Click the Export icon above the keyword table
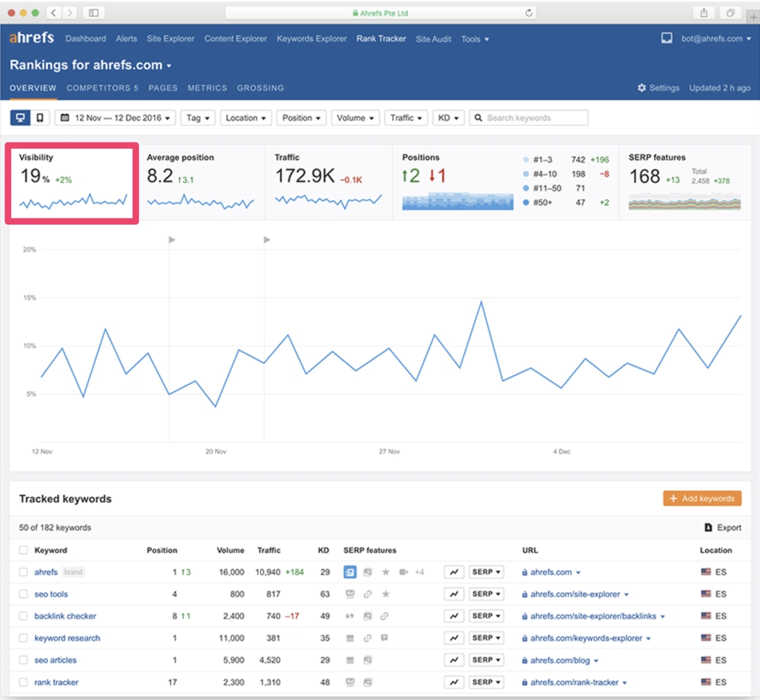This screenshot has height=700, width=760. pyautogui.click(x=707, y=527)
